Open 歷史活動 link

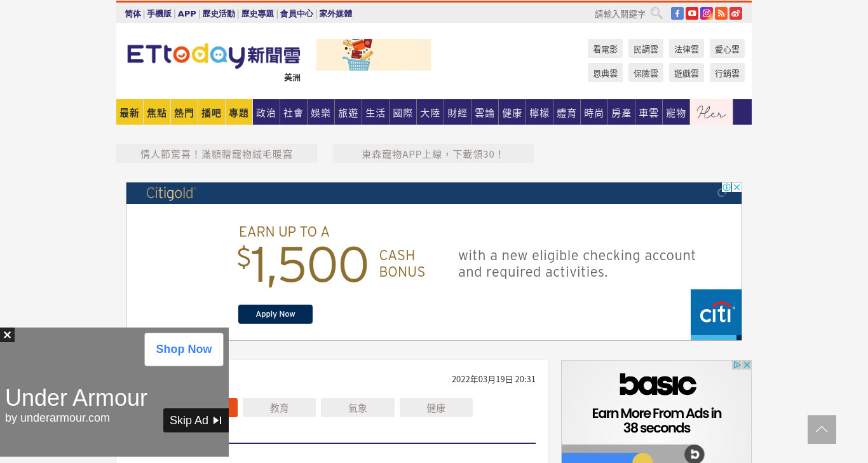pos(219,14)
